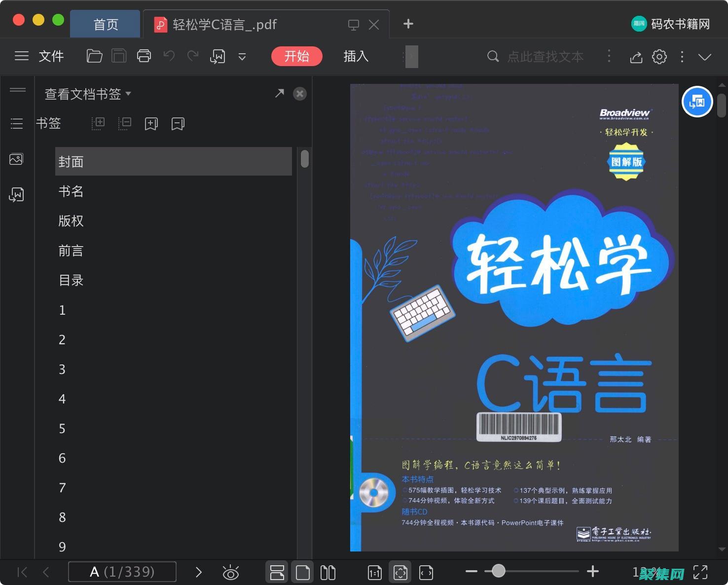Click the undo arrow icon
Viewport: 728px width, 585px height.
169,56
